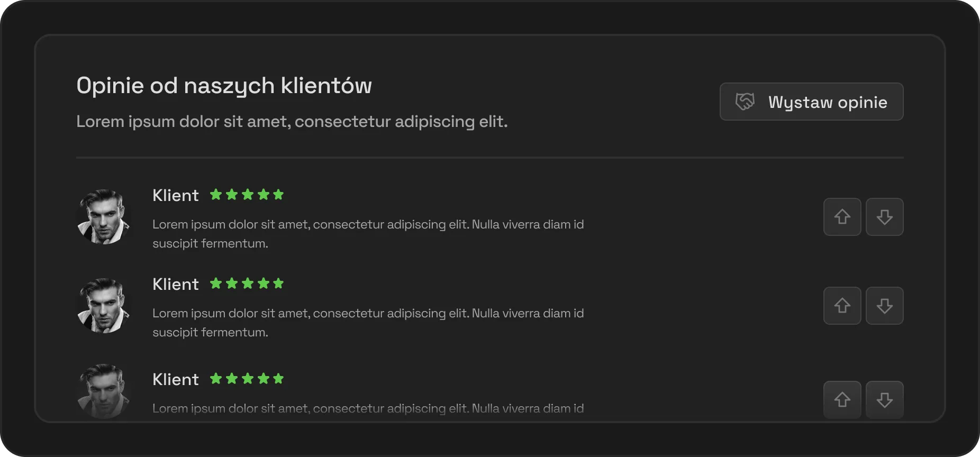Open the third reviewer's avatar photo
The width and height of the screenshot is (980, 457).
click(x=104, y=391)
